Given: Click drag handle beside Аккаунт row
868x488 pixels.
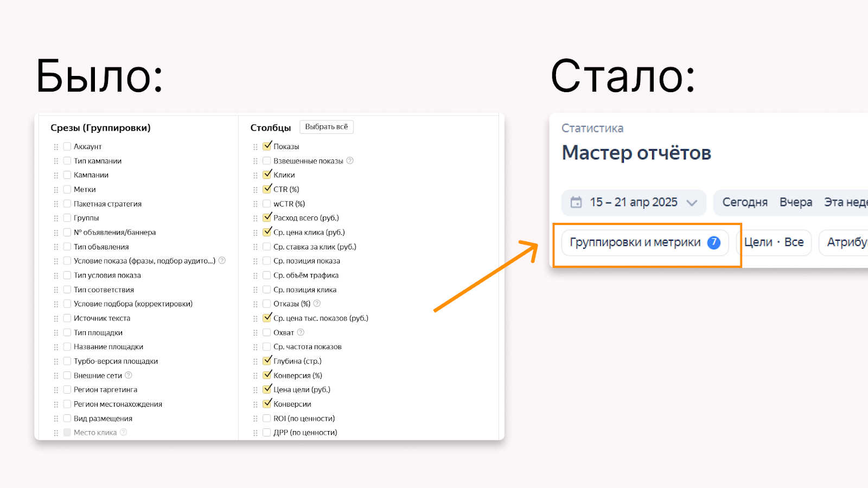Looking at the screenshot, I should point(56,147).
